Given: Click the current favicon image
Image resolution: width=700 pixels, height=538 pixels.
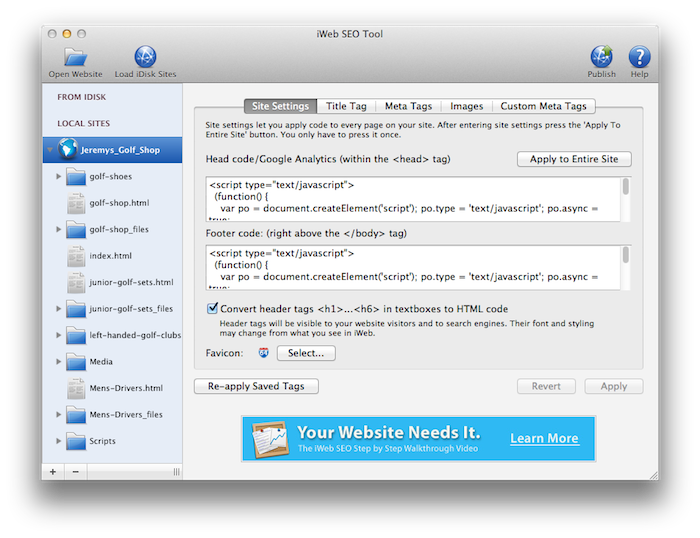Looking at the screenshot, I should click(x=264, y=353).
